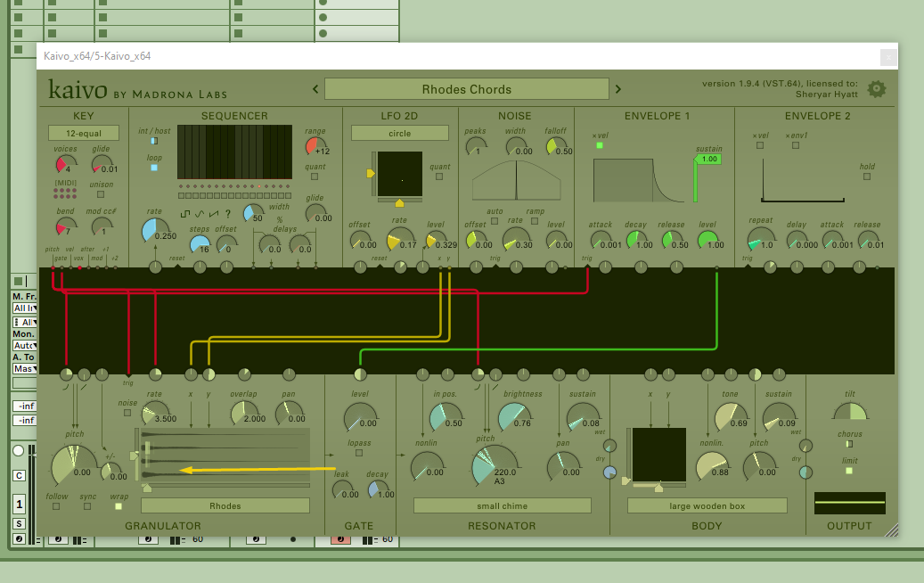The height and width of the screenshot is (583, 924).
Task: Toggle Key unison checkbox
Action: (101, 194)
